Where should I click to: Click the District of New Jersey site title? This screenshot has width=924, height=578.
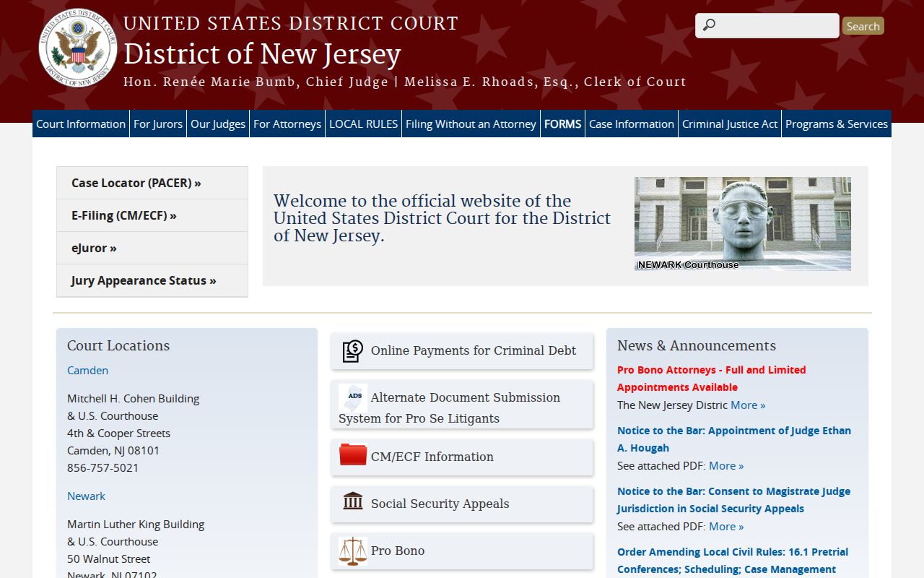tap(262, 53)
